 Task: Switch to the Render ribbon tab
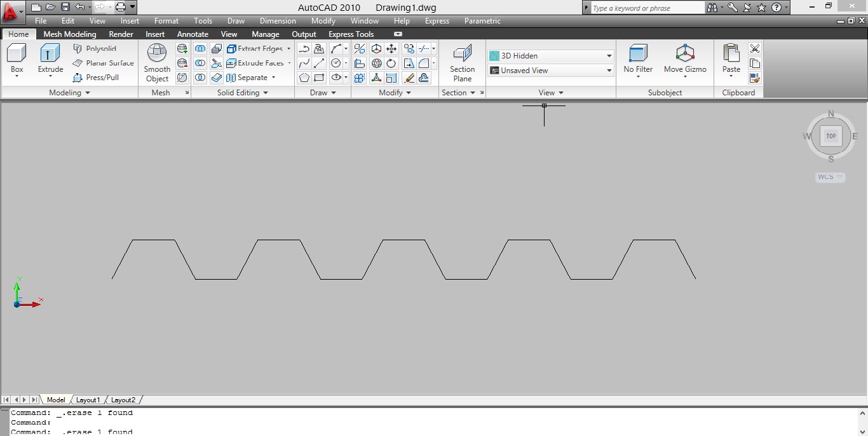pyautogui.click(x=121, y=34)
